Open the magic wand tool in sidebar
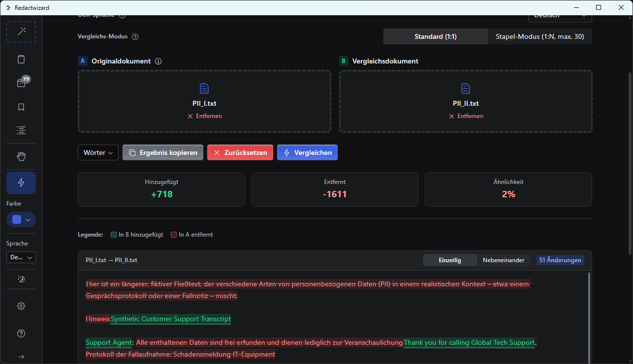The width and height of the screenshot is (633, 364). [x=21, y=32]
